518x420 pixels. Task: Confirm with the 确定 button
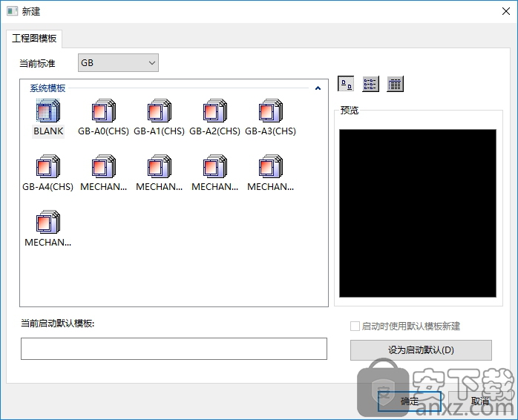(x=410, y=401)
